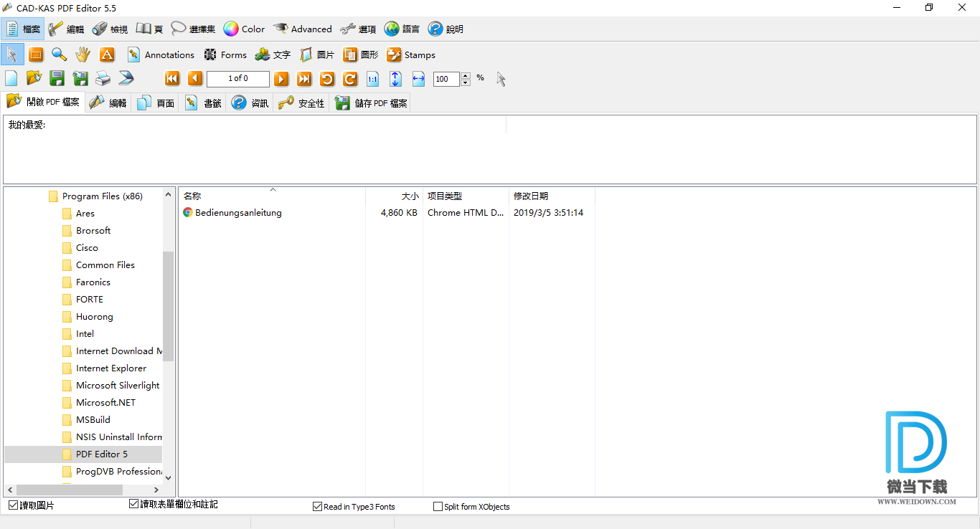Click the scanner icon
Viewport: 980px width, 529px height.
pos(126,79)
